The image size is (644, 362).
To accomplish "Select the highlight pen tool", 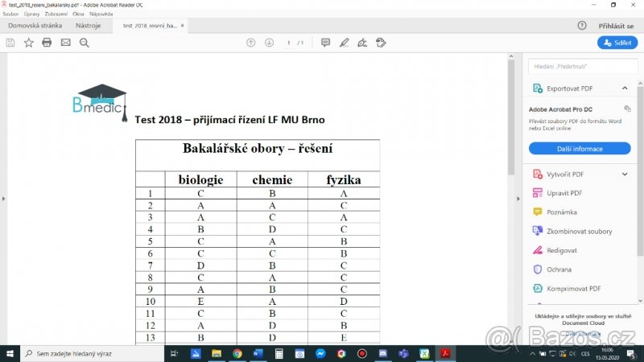I will 345,43.
